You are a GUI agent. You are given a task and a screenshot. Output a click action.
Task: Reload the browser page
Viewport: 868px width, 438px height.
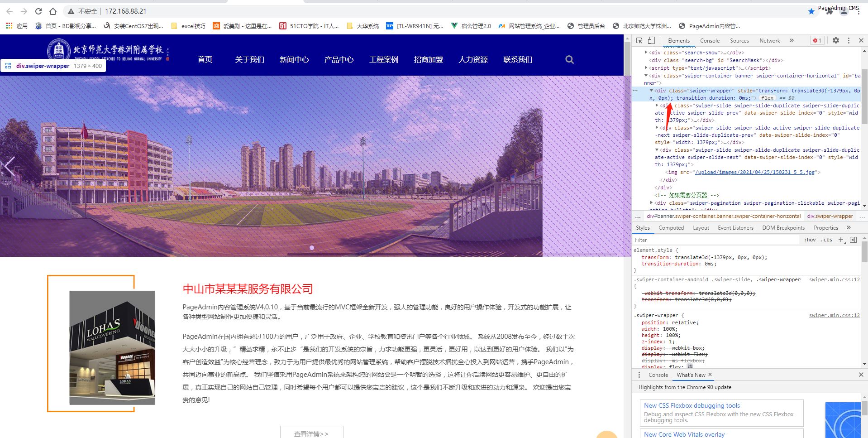(38, 11)
